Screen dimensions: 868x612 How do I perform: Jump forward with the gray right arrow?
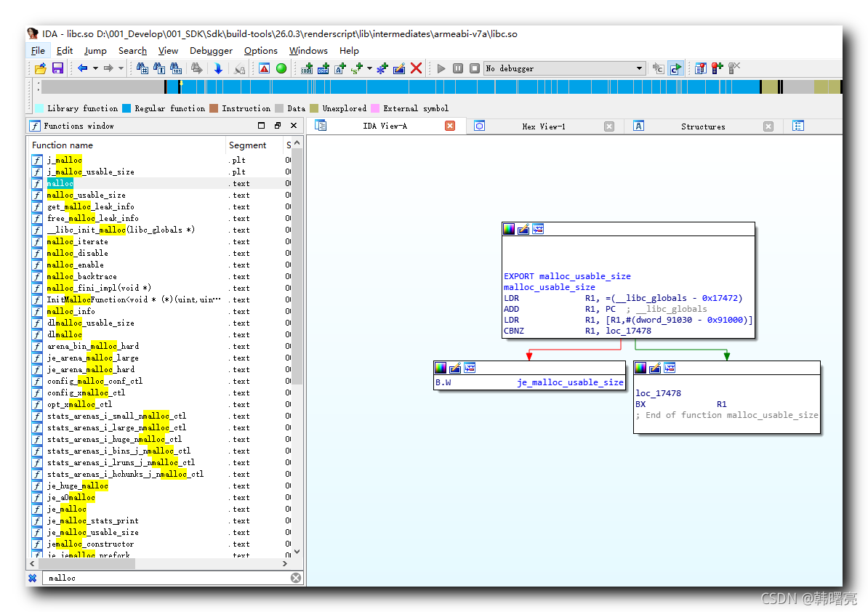pyautogui.click(x=108, y=68)
